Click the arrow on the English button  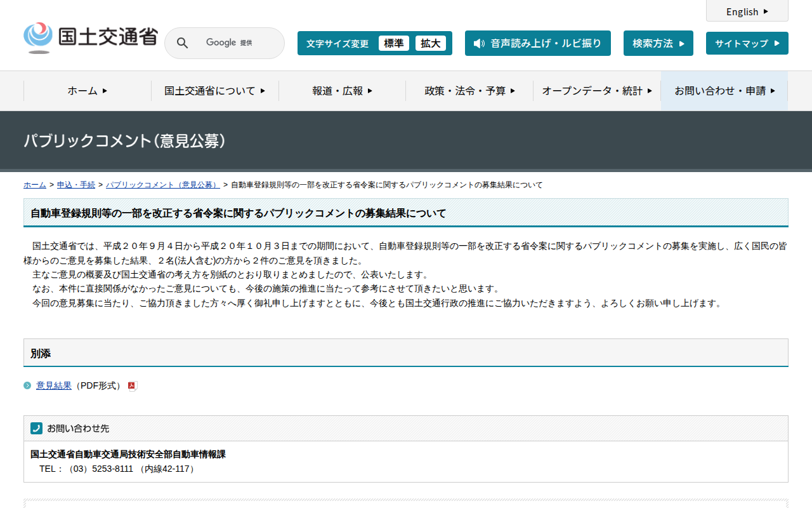click(766, 11)
